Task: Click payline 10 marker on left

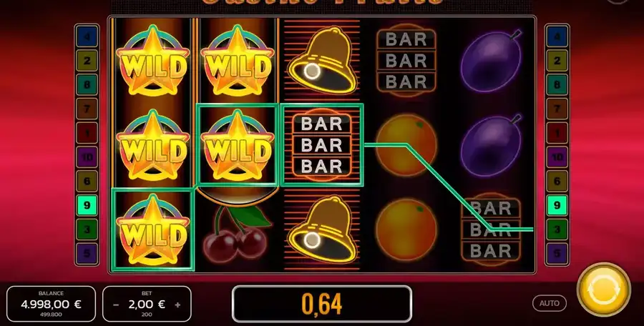Action: coord(87,157)
